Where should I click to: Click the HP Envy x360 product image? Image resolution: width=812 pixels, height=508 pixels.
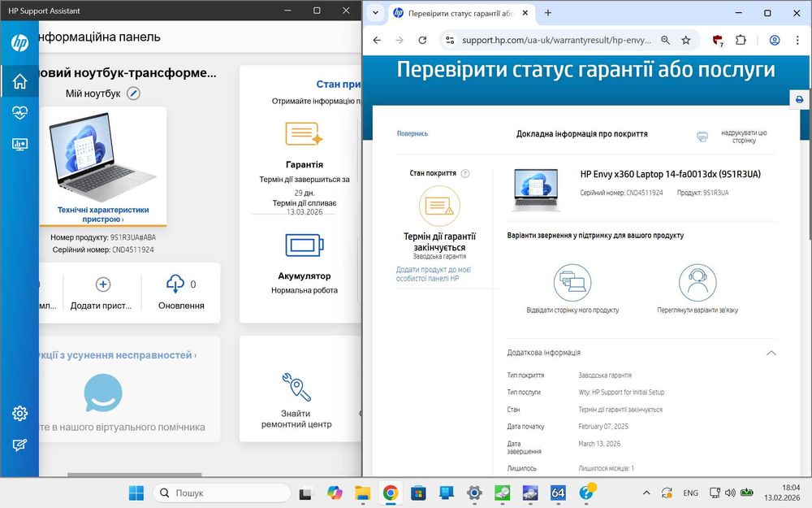pos(535,189)
